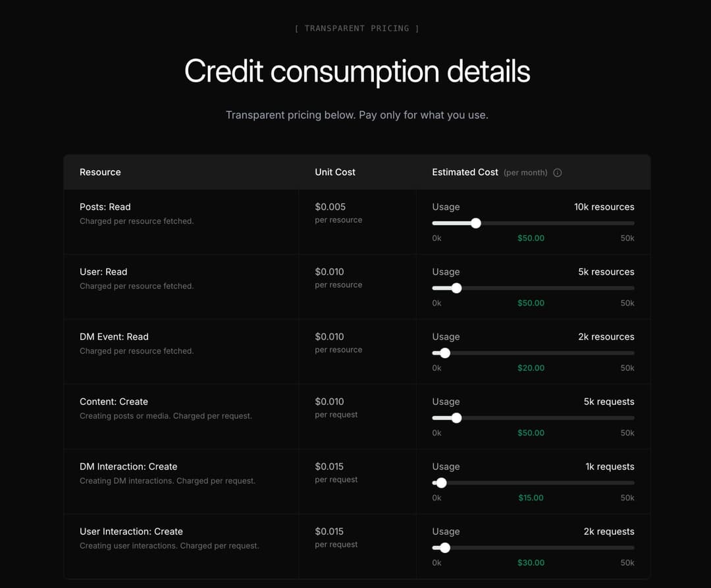This screenshot has width=711, height=588.
Task: Select the DM Interaction: Create slider thumb
Action: pyautogui.click(x=440, y=483)
